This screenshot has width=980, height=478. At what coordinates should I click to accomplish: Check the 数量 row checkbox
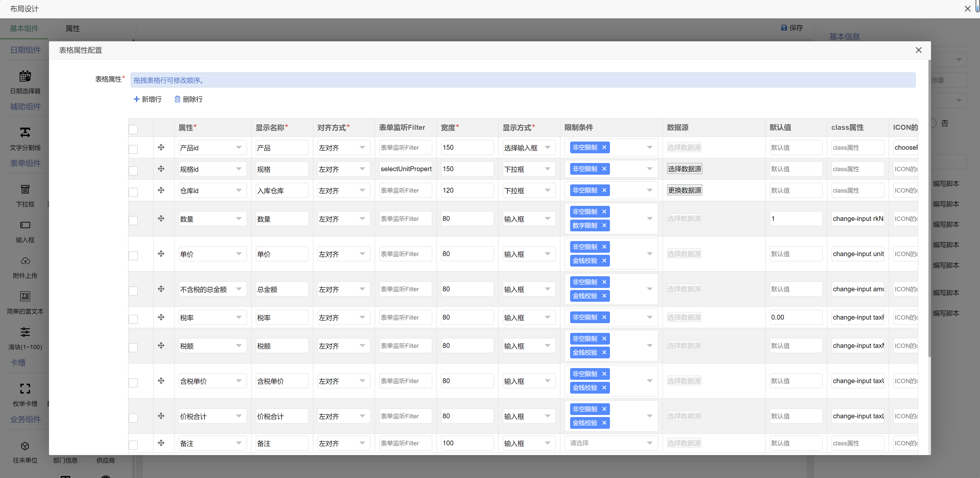coord(133,220)
